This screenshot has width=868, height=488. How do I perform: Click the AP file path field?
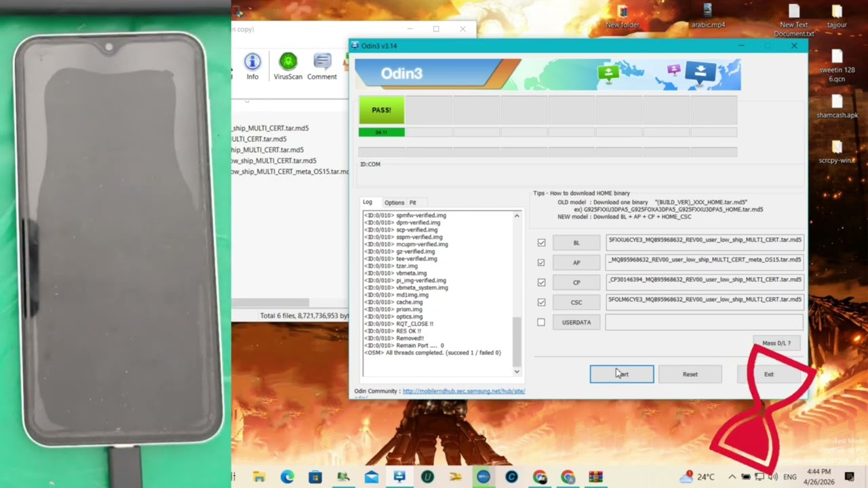click(x=705, y=262)
